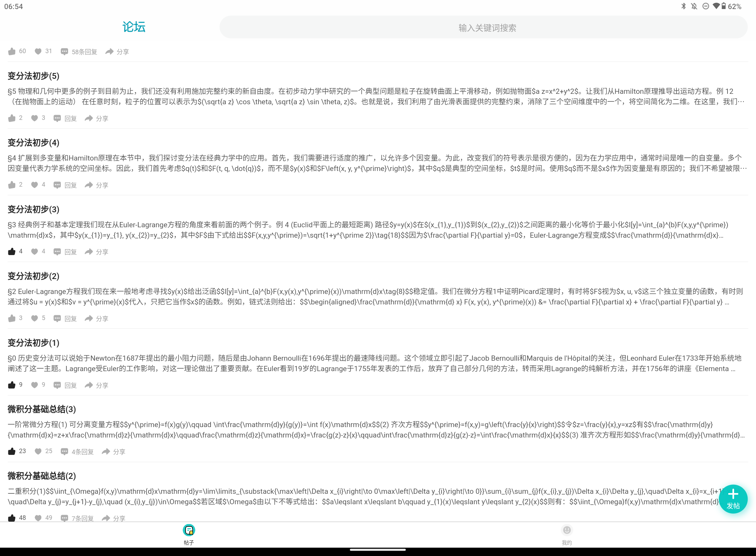Click the reply bubble icon under 变分法初步(2)
Viewport: 756px width, 556px height.
click(x=57, y=318)
